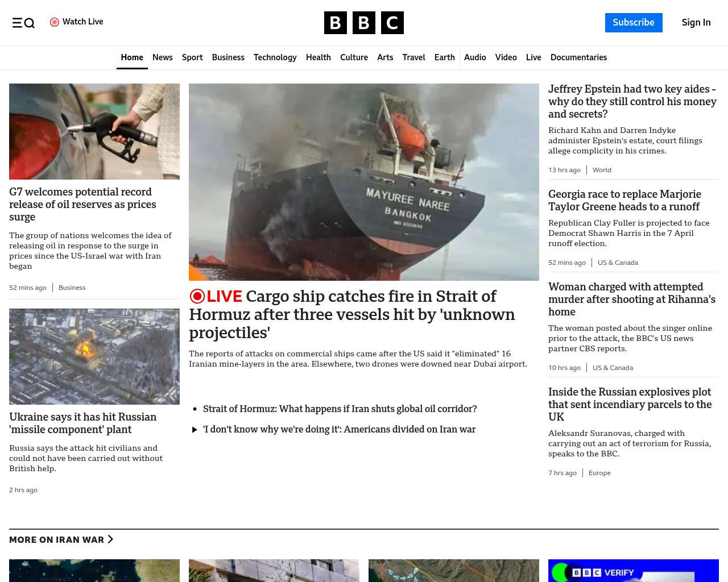The width and height of the screenshot is (728, 582).
Task: Open the Ukraine strike aerial image
Action: 94,356
